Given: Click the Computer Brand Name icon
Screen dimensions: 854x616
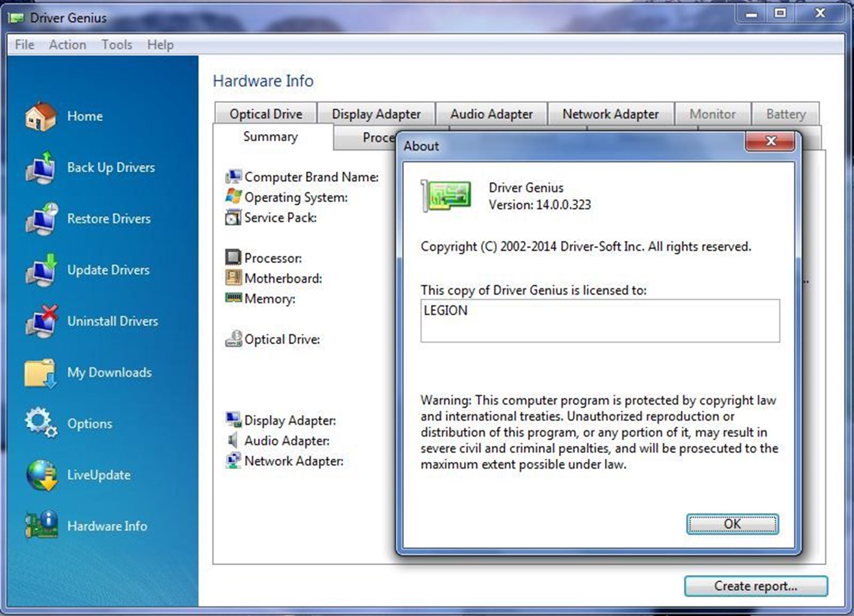Looking at the screenshot, I should tap(233, 177).
